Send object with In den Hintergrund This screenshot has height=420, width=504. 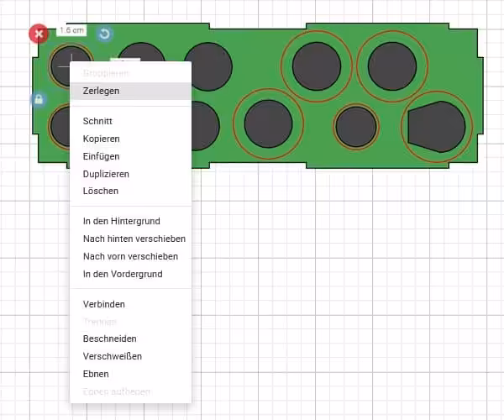[121, 222]
